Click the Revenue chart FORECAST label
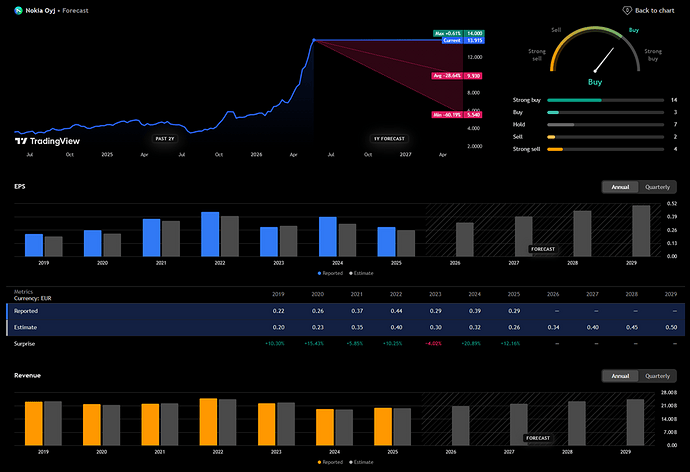The height and width of the screenshot is (472, 690). coord(538,438)
